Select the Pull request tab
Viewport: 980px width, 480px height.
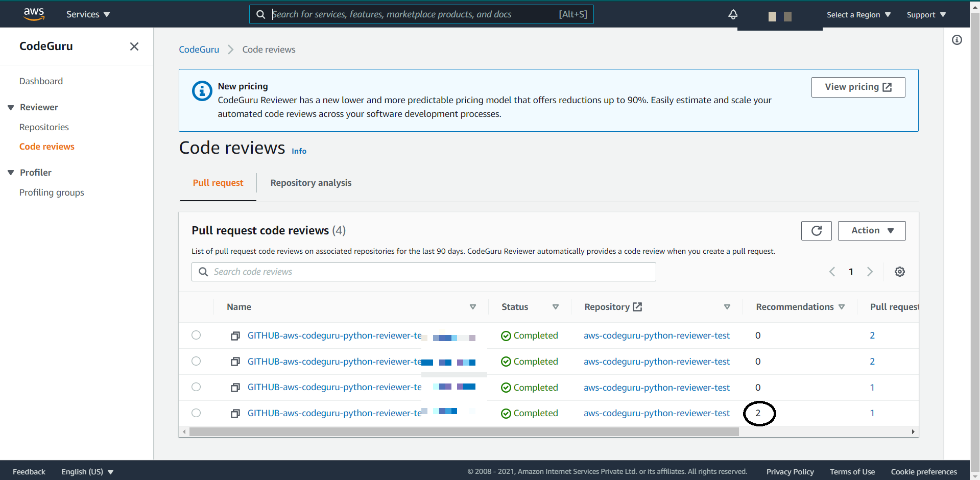(x=218, y=183)
